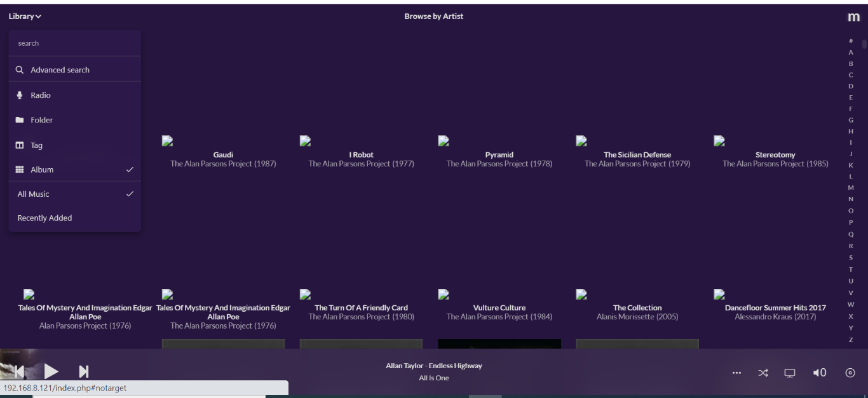Image resolution: width=868 pixels, height=398 pixels.
Task: Open the I Robot album cover thumbnail
Action: click(x=306, y=141)
